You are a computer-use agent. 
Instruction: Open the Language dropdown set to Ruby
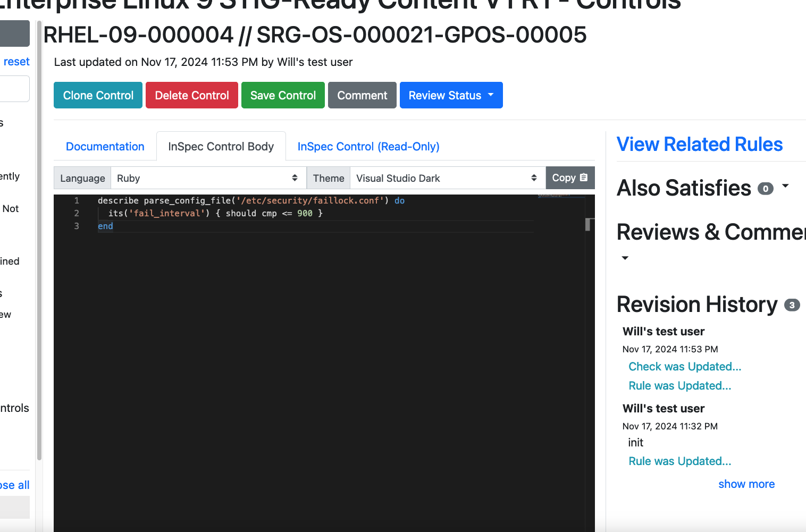coord(207,179)
